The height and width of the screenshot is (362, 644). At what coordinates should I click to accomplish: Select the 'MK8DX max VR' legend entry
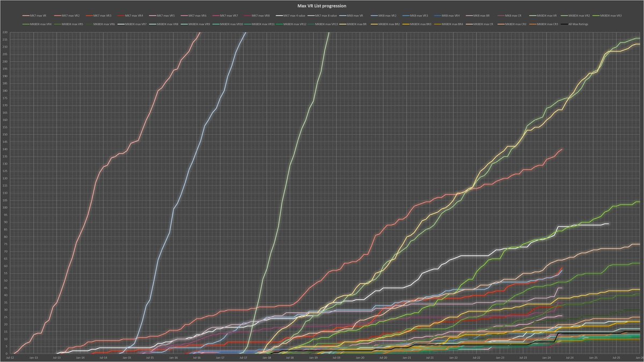(543, 16)
